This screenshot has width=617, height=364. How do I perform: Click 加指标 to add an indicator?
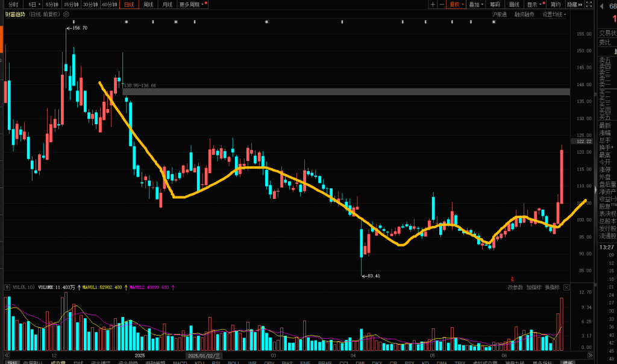point(534,287)
